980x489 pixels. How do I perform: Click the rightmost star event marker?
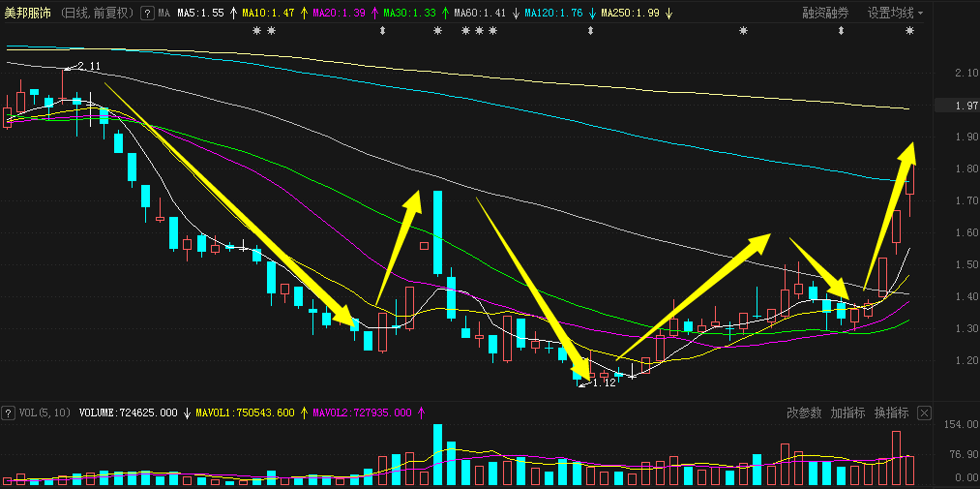909,31
